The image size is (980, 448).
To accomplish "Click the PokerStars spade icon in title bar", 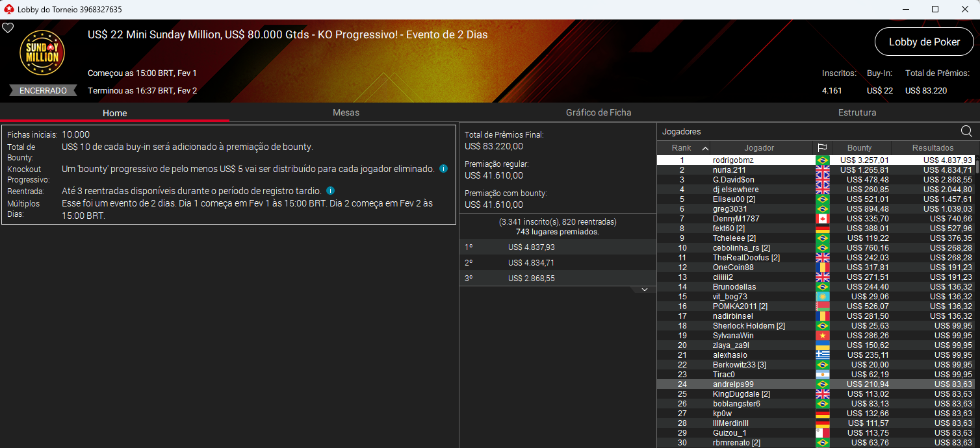I will point(7,10).
